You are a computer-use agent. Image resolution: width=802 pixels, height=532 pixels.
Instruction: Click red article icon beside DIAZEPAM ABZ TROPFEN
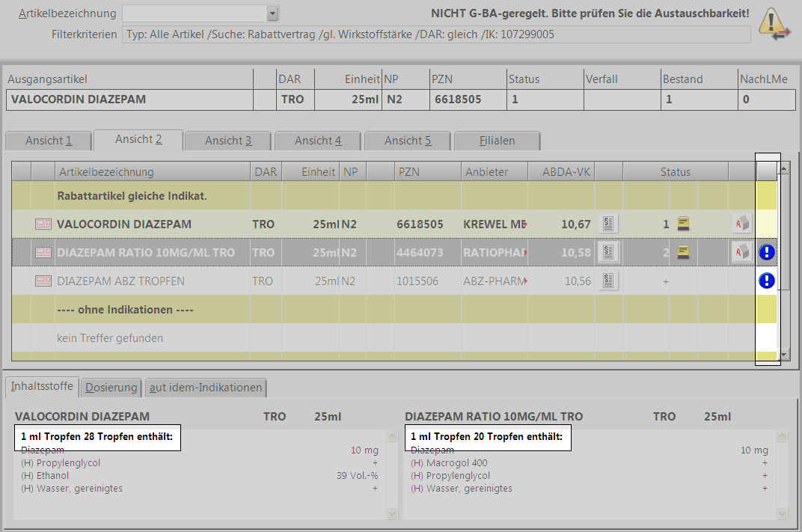pos(43,281)
